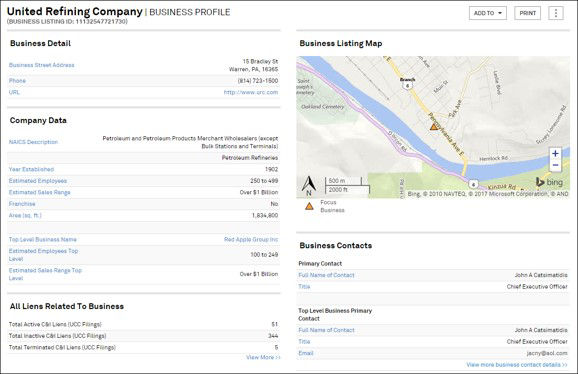Click Chief Executive Officer under Primary Contact

pyautogui.click(x=537, y=287)
